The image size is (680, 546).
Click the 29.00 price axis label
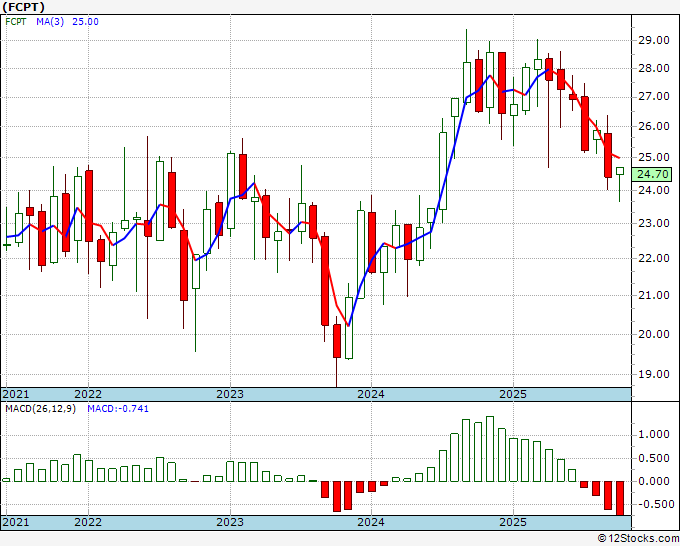pyautogui.click(x=654, y=40)
